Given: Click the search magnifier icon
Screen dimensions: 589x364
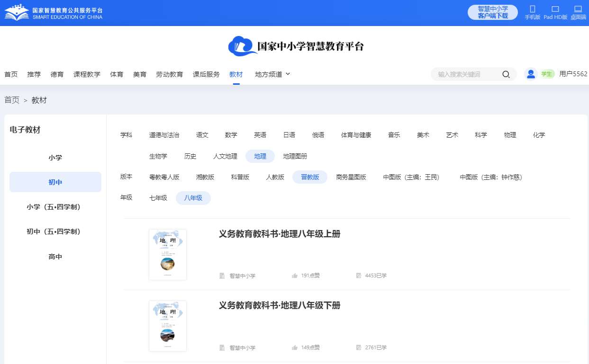Looking at the screenshot, I should tap(506, 74).
